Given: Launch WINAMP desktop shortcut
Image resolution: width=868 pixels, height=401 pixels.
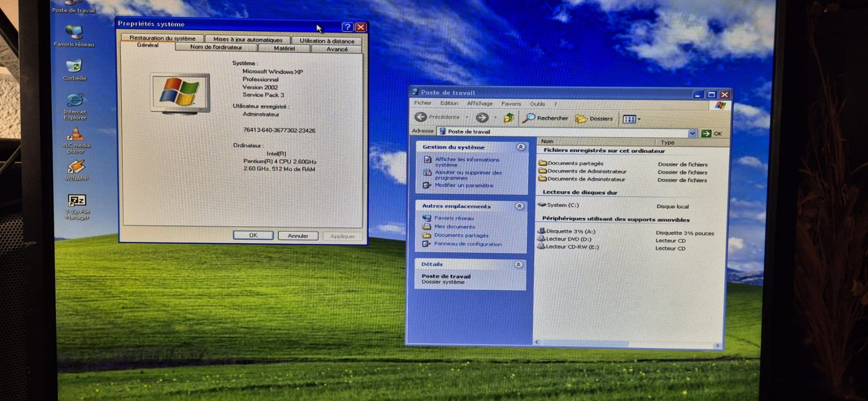Looking at the screenshot, I should [x=76, y=170].
